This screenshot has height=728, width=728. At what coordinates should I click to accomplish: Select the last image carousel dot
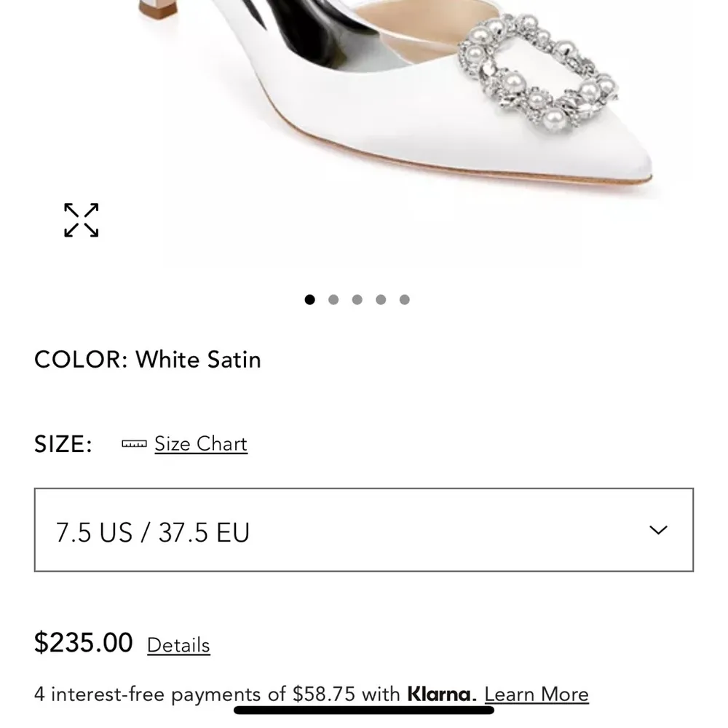coord(405,299)
